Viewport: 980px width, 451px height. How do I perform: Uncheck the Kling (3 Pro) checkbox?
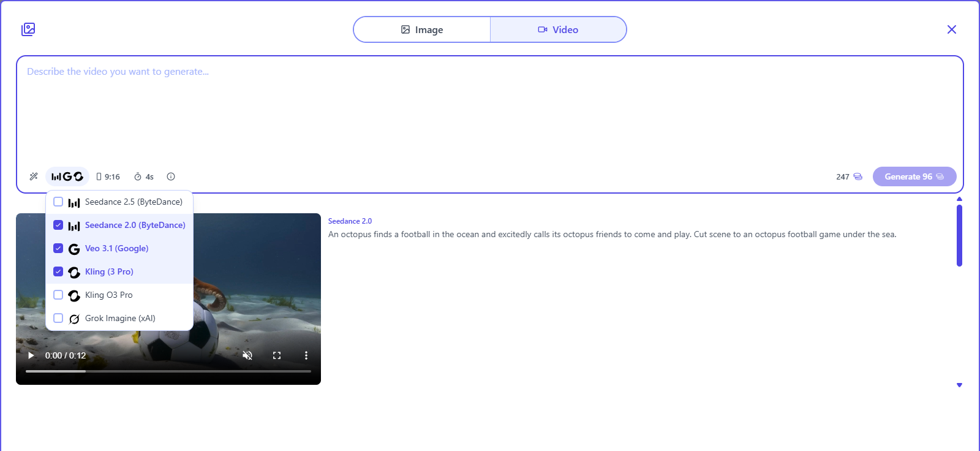(58, 271)
